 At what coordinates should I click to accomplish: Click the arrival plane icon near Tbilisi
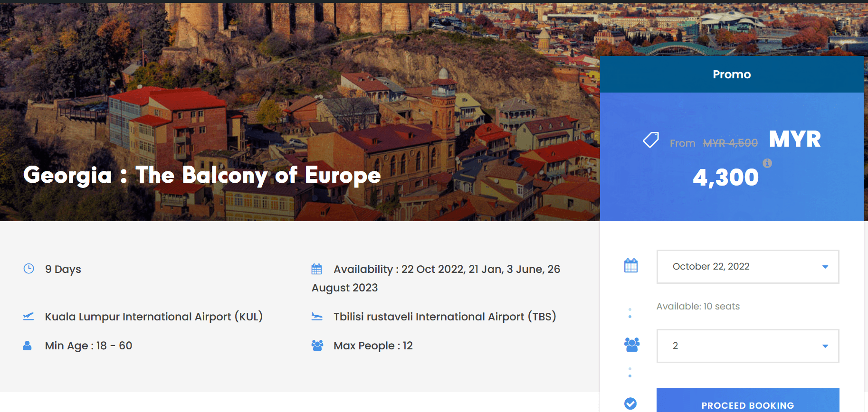[x=317, y=317]
